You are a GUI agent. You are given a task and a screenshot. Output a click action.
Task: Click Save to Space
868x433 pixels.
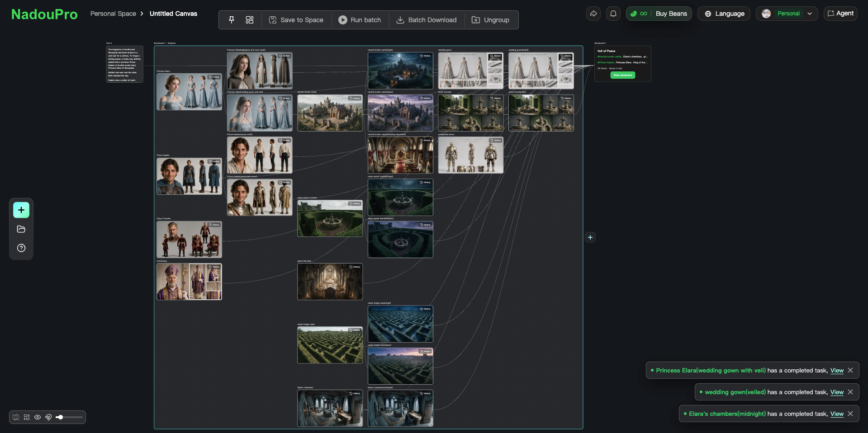(296, 20)
